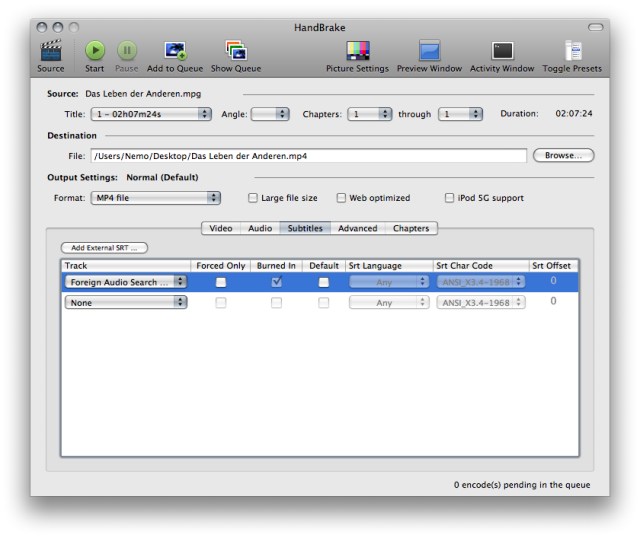Open the Source clapperboard icon
This screenshot has height=538, width=640.
pos(51,51)
